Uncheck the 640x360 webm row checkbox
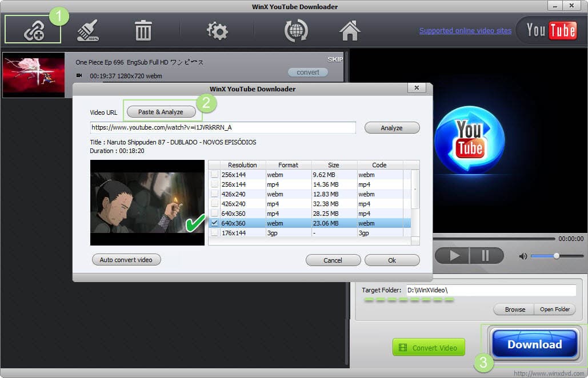Viewport: 588px width, 378px height. (214, 223)
